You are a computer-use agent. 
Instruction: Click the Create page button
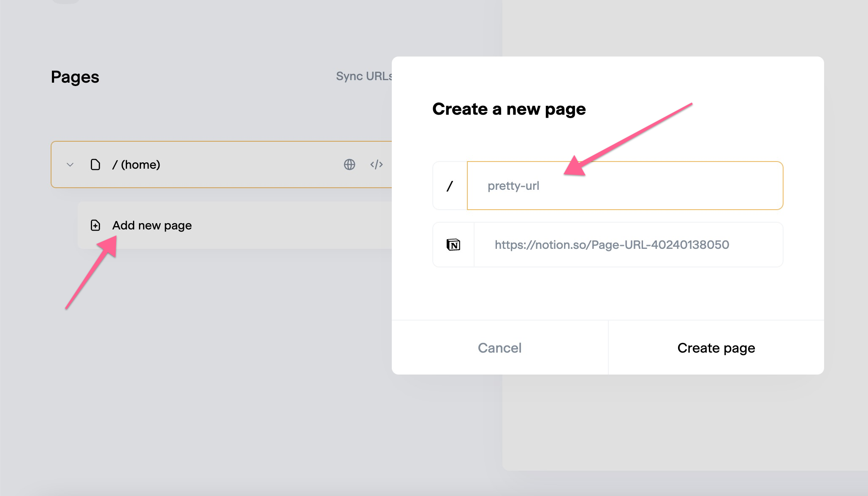(716, 348)
